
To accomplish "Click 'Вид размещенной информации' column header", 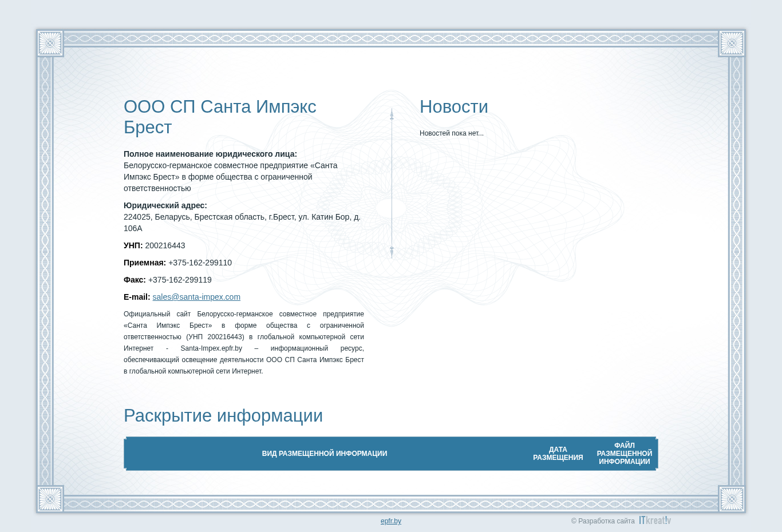I will click(325, 454).
